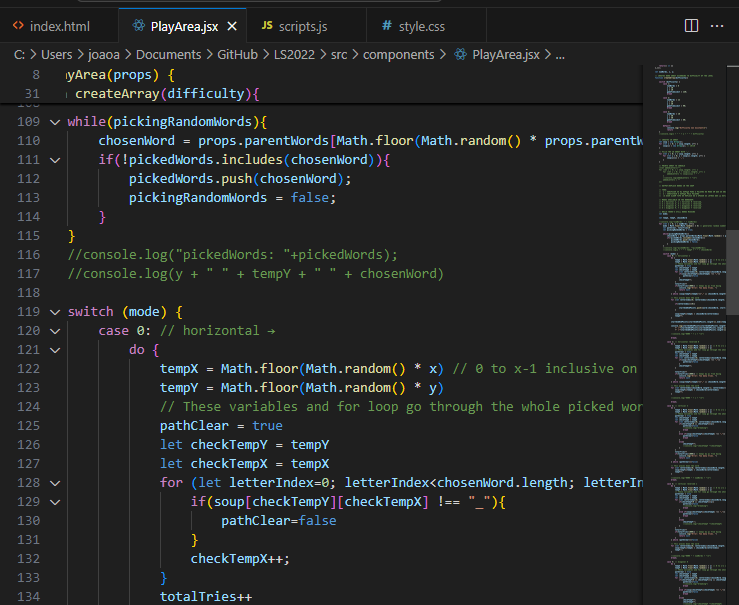Open the index.html tab
Viewport: 739px width, 605px height.
[x=59, y=26]
